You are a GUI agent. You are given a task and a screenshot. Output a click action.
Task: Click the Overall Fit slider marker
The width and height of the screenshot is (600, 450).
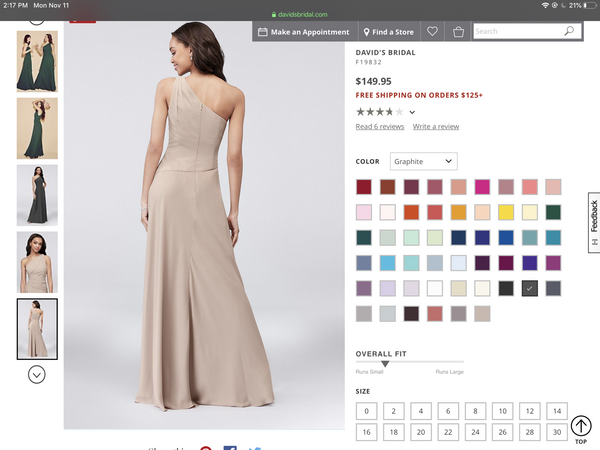(385, 364)
